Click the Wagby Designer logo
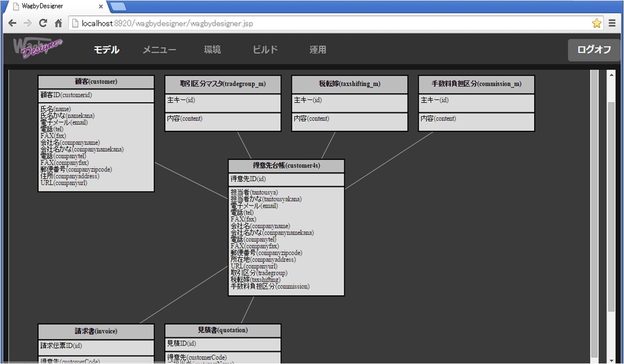 38,47
